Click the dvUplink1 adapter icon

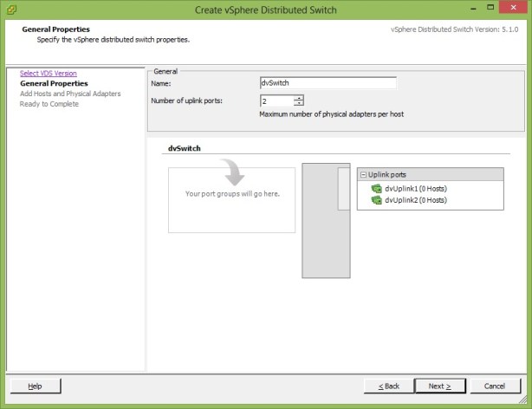376,188
